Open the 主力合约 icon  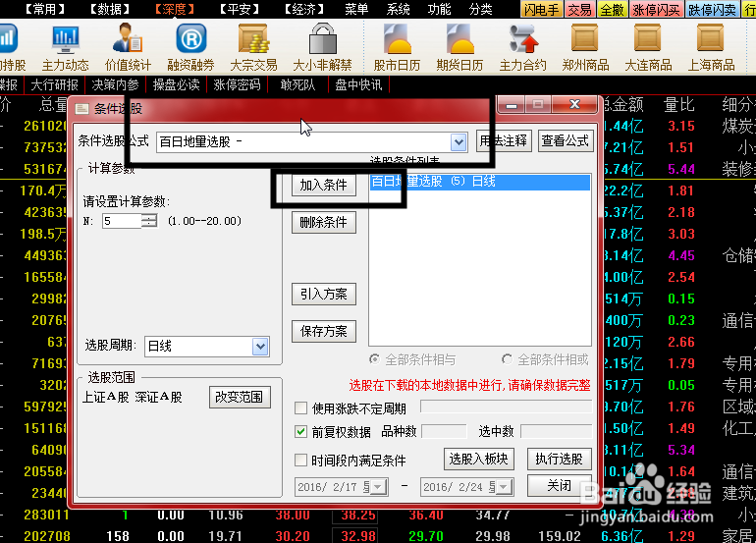tap(522, 46)
